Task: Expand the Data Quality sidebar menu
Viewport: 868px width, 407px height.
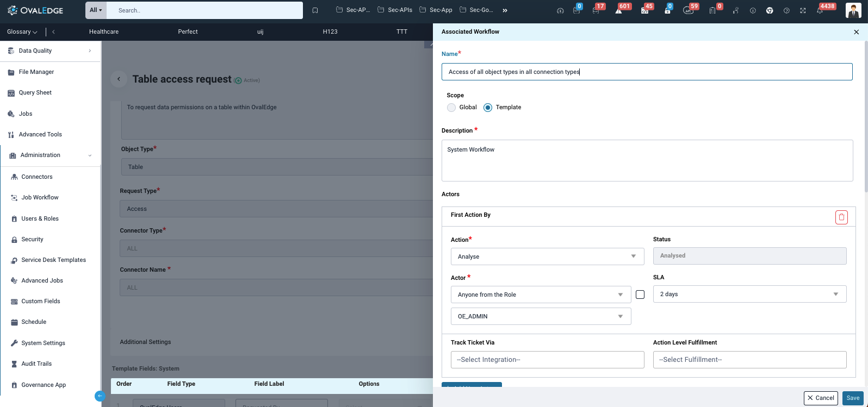Action: point(50,51)
